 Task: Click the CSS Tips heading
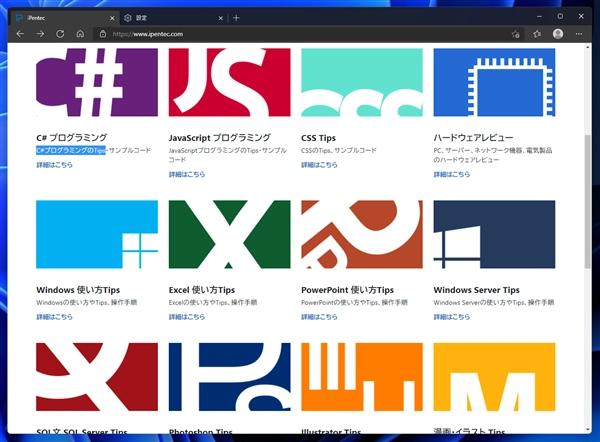point(318,138)
